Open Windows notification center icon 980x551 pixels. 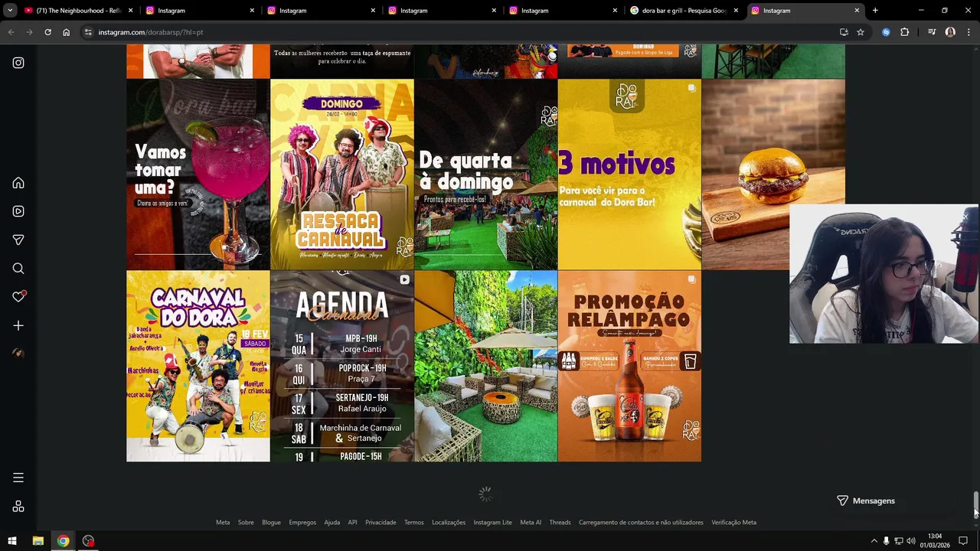(963, 541)
